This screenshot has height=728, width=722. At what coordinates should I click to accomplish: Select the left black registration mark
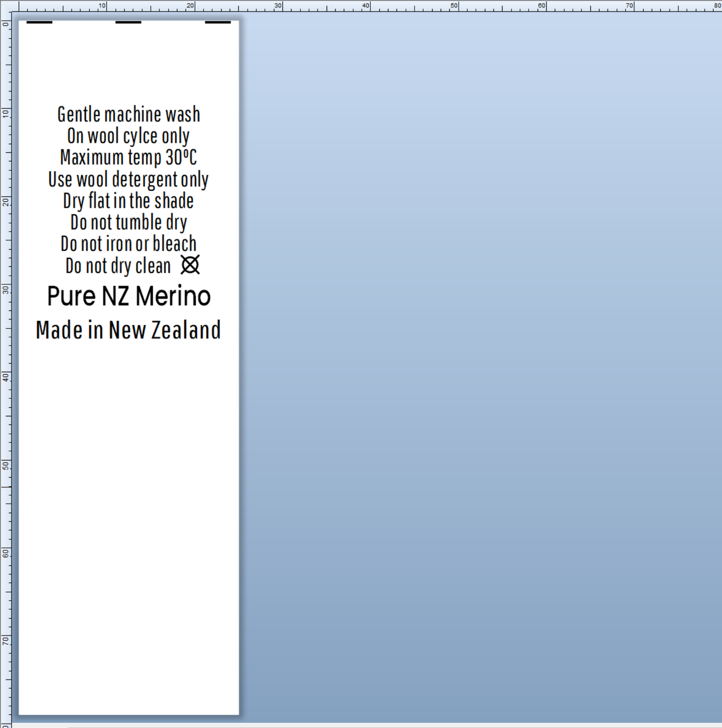coord(39,22)
